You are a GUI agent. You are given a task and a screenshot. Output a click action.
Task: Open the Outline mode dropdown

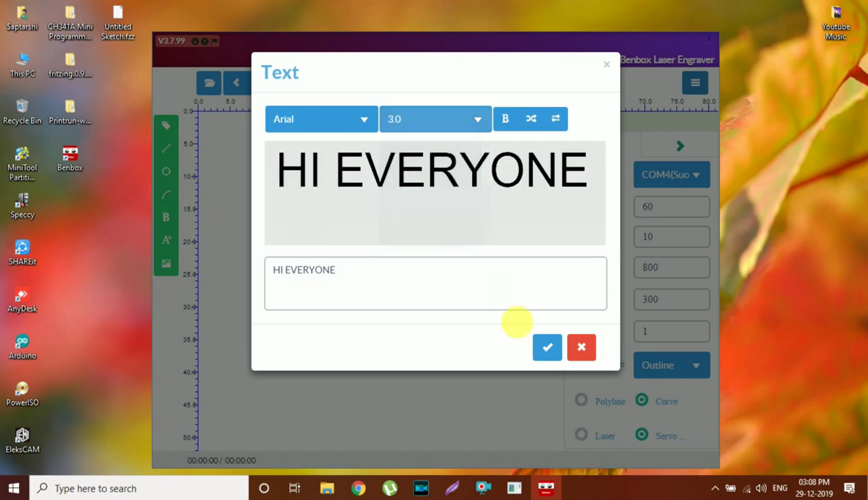(x=671, y=365)
